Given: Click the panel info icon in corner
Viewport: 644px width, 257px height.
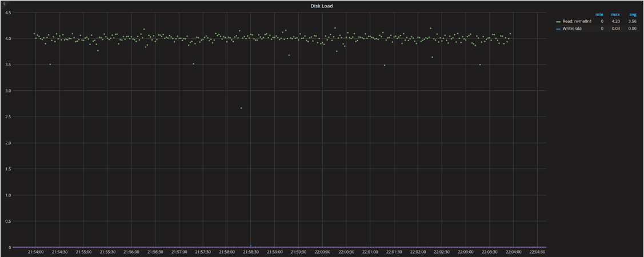Looking at the screenshot, I should click(2, 2).
